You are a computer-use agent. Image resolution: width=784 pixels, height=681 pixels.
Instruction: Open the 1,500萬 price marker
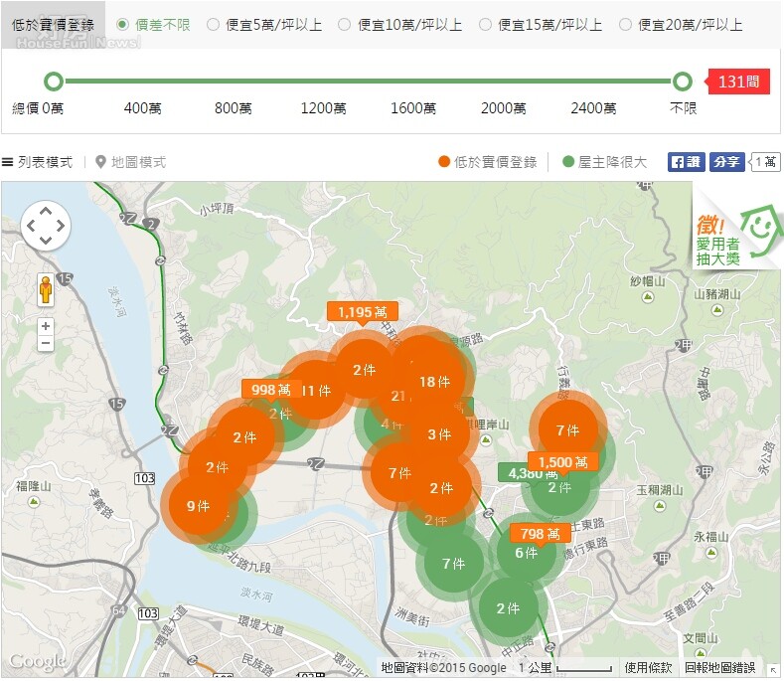pos(562,462)
